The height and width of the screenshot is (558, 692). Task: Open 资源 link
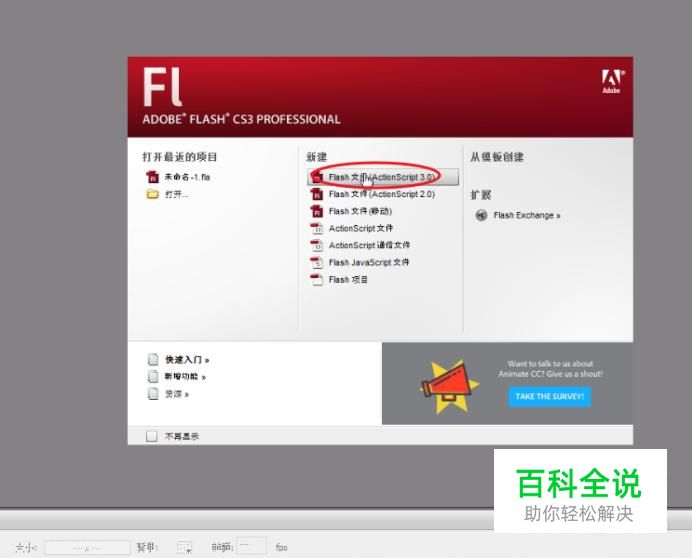[x=177, y=394]
